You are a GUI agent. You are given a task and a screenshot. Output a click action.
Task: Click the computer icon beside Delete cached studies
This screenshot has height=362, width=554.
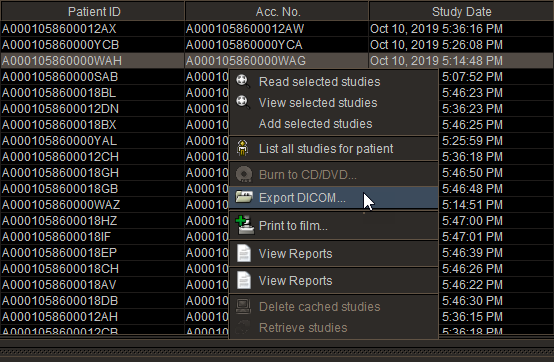coord(243,306)
